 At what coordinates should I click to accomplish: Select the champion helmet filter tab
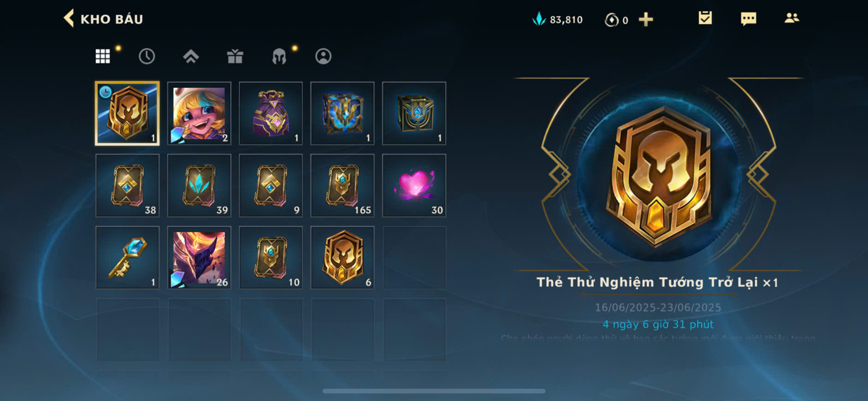[x=279, y=56]
